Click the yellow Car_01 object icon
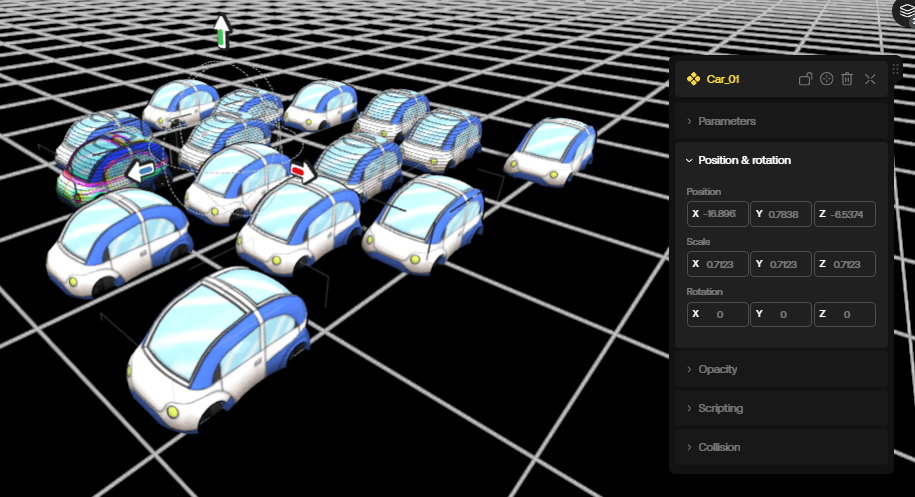The height and width of the screenshot is (497, 915). (693, 79)
